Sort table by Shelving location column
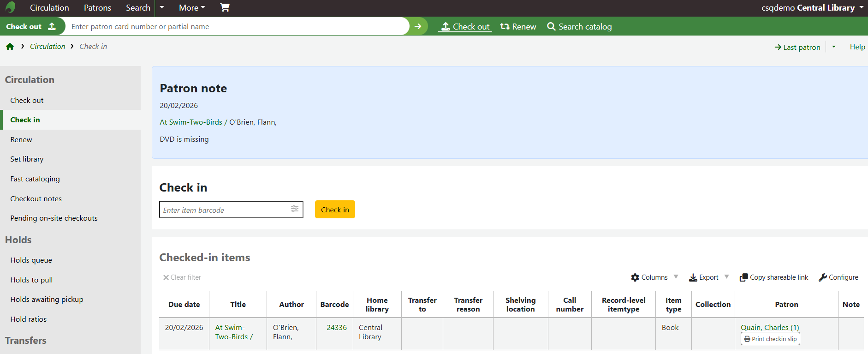The height and width of the screenshot is (354, 868). tap(521, 305)
